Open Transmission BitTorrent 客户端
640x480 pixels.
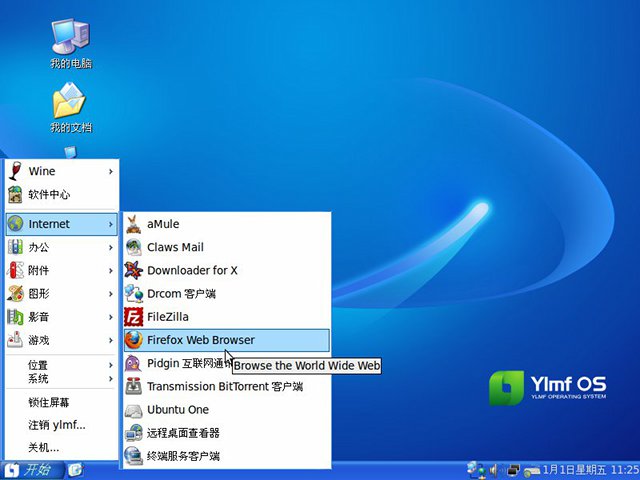[x=227, y=387]
